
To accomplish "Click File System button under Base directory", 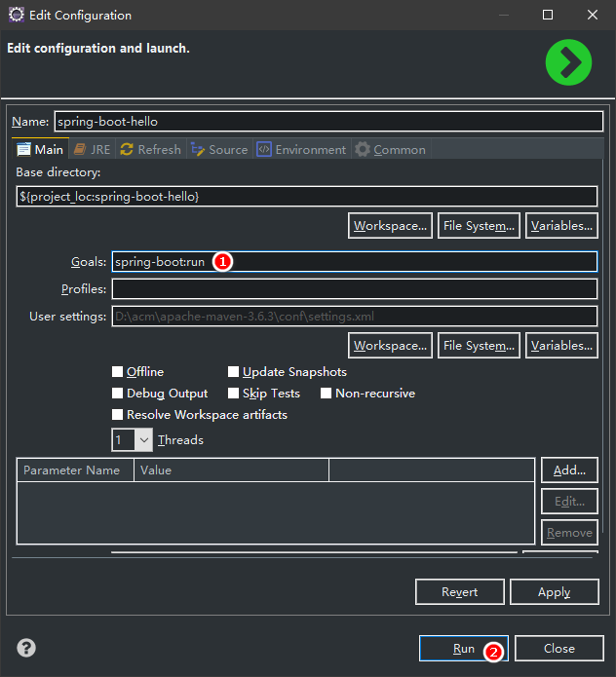I will pyautogui.click(x=479, y=225).
